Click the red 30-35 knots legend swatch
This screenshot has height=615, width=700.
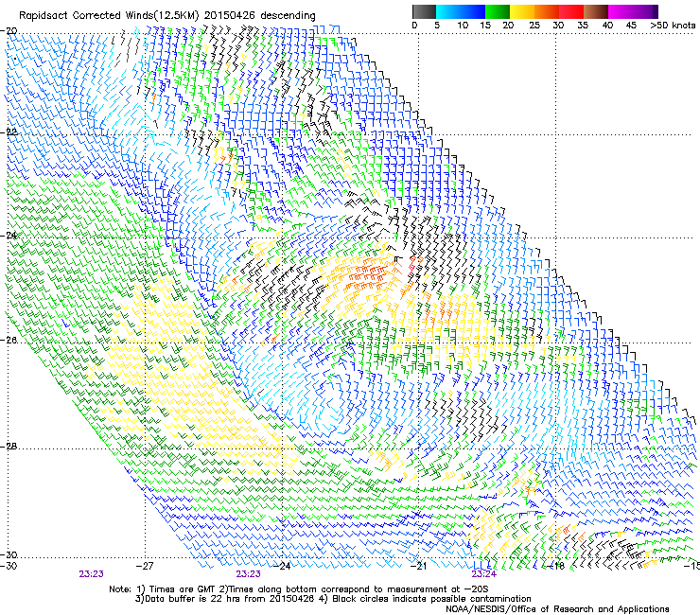(x=571, y=11)
